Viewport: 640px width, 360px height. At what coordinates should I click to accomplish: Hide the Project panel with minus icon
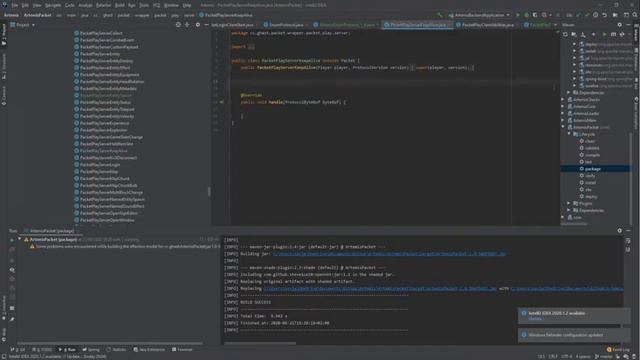(x=207, y=25)
